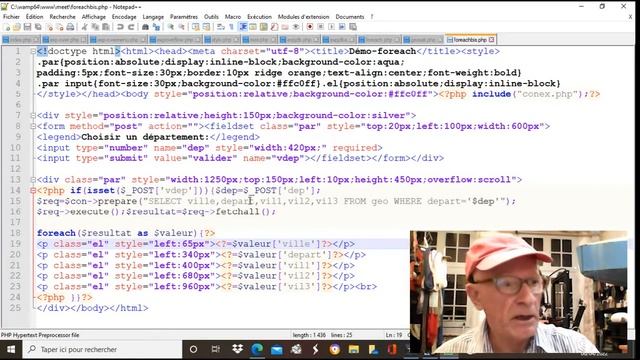Open Folder as Workspace panel
This screenshot has width=640, height=360.
point(285,27)
